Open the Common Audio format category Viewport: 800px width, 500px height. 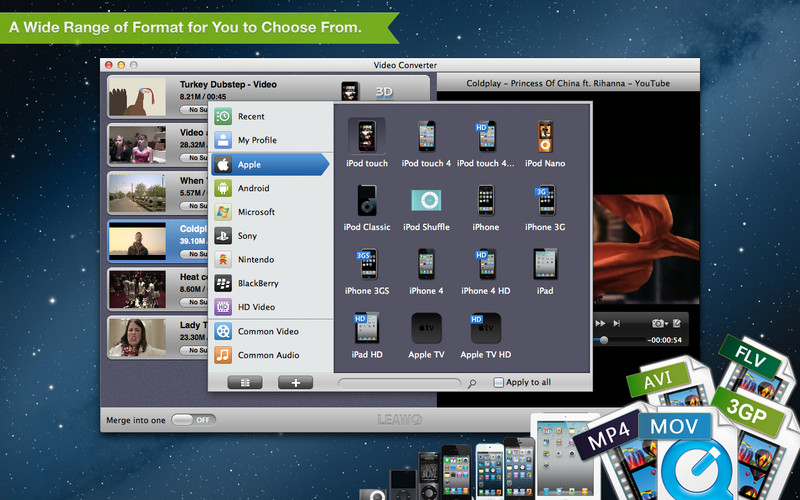tap(271, 355)
